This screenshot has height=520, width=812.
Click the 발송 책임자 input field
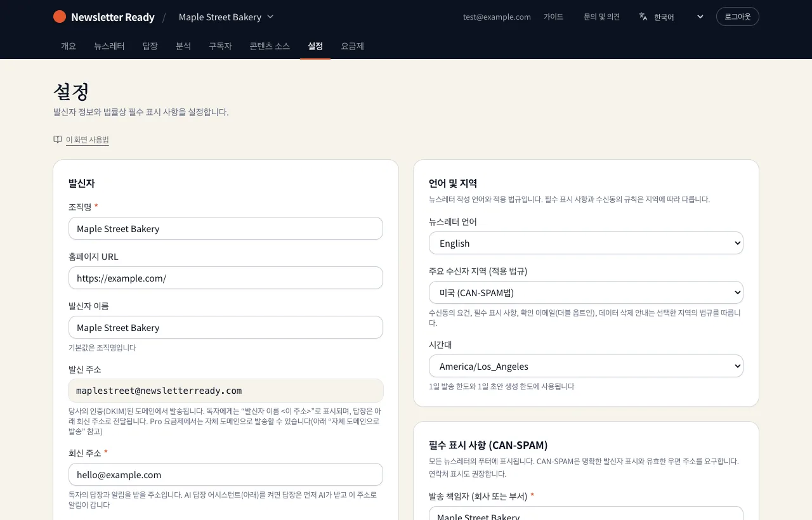coord(586,513)
